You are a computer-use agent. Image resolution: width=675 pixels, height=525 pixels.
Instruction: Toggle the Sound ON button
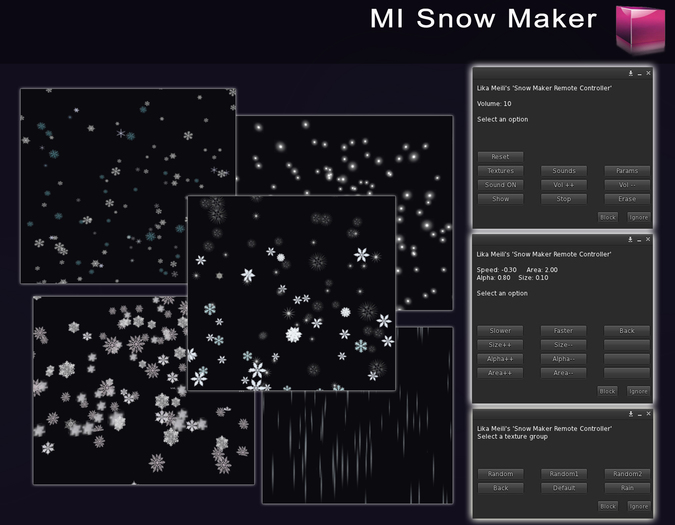[500, 185]
